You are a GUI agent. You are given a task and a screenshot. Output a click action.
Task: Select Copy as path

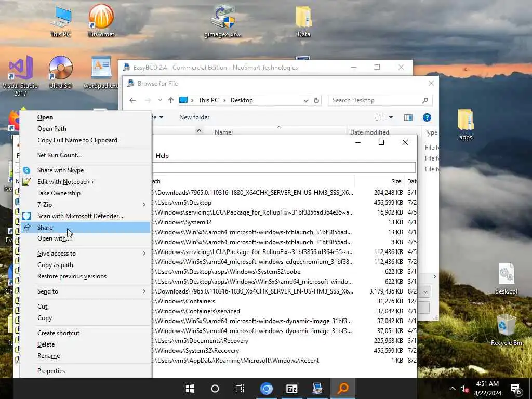point(85,265)
